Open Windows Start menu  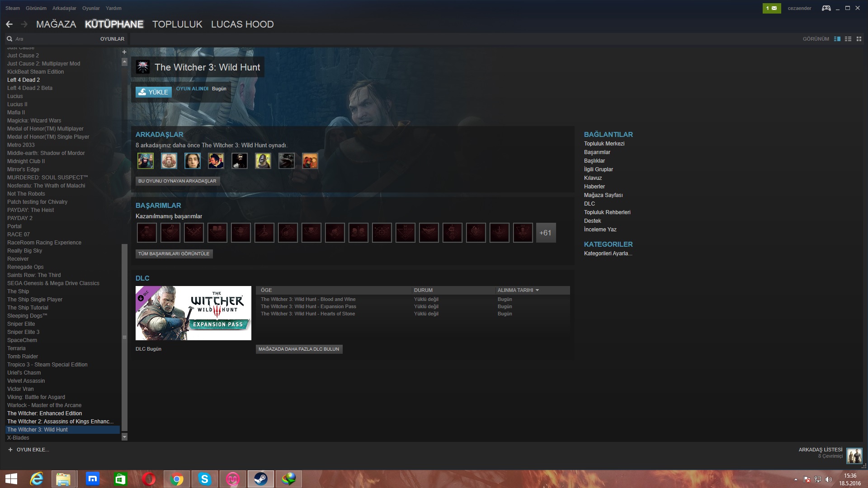click(11, 479)
